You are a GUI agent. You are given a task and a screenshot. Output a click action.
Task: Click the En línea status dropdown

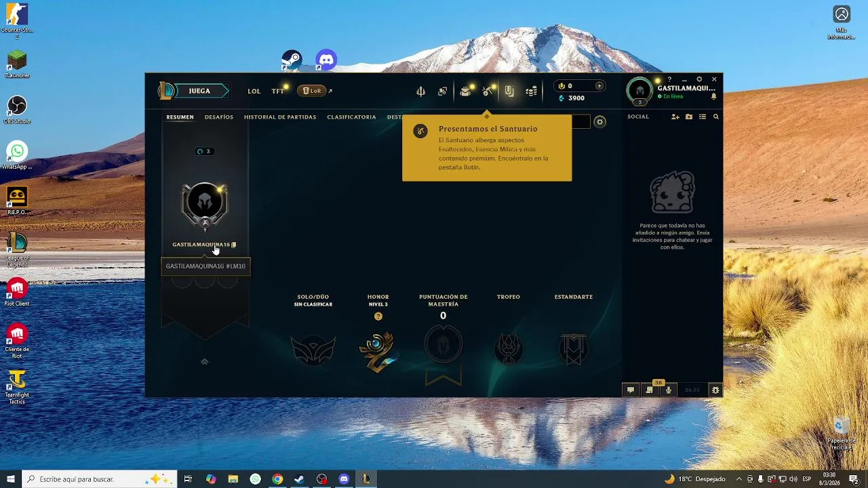pyautogui.click(x=670, y=97)
